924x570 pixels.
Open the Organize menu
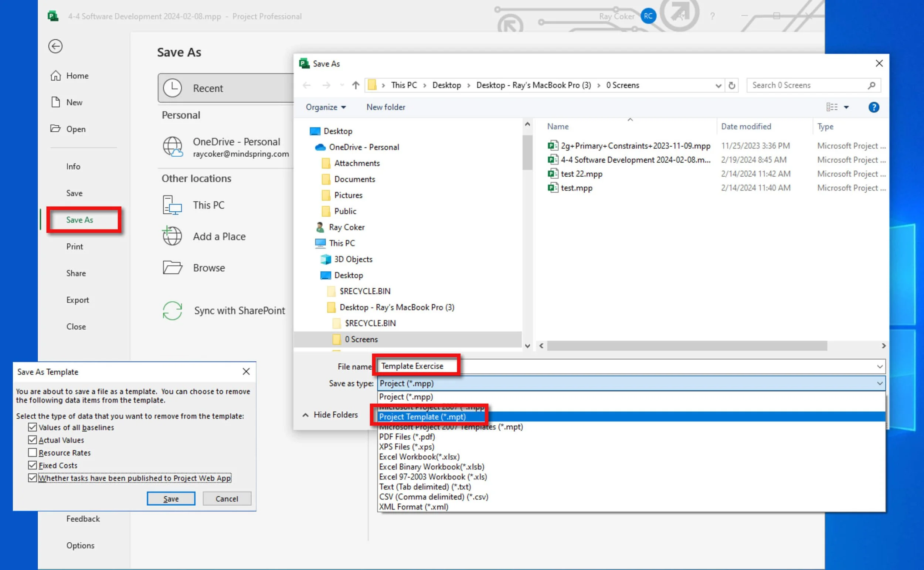(x=326, y=107)
